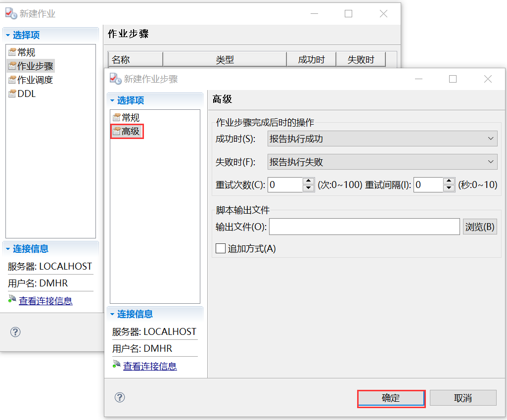Open the 作业调度 page
Screen dimensions: 507x420
pyautogui.click(x=35, y=80)
